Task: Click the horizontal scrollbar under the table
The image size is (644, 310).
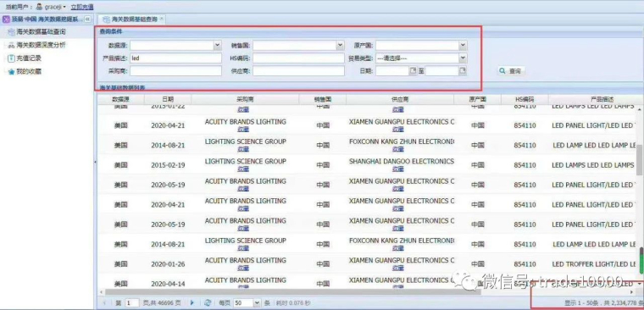Action: click(293, 292)
